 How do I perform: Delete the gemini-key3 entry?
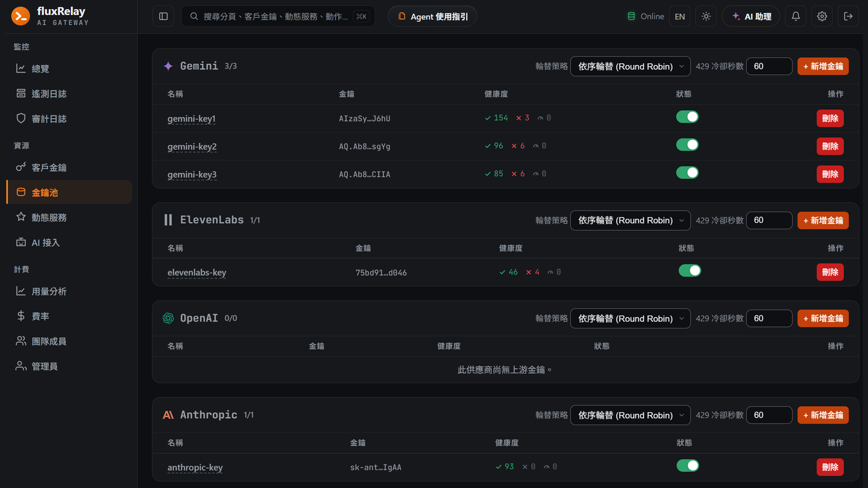pyautogui.click(x=830, y=174)
